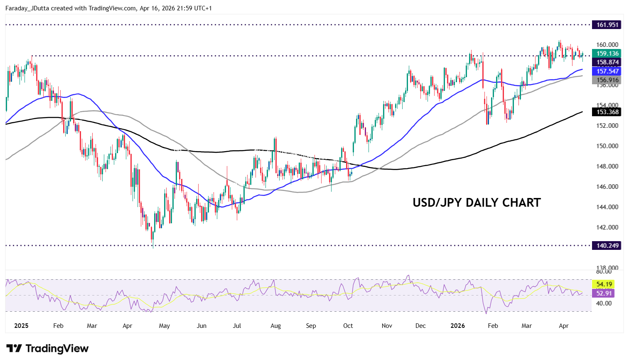Click the yellow 54.19 RSI average label
Image resolution: width=629 pixels, height=364 pixels.
pyautogui.click(x=604, y=284)
